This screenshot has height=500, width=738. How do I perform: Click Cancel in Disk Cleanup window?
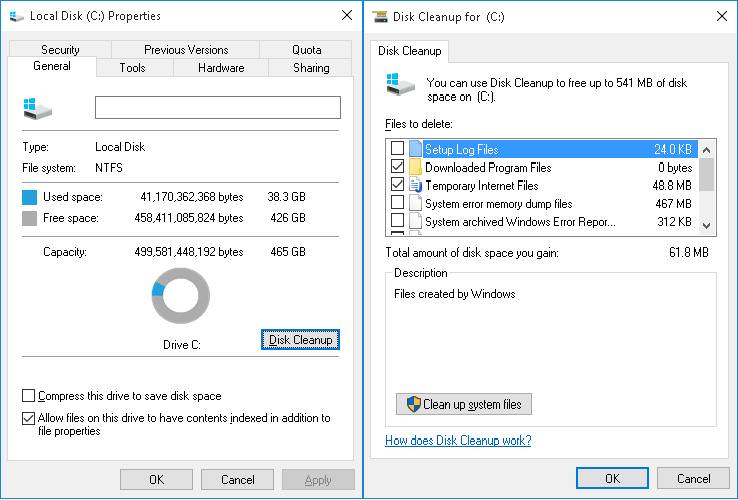tap(693, 478)
